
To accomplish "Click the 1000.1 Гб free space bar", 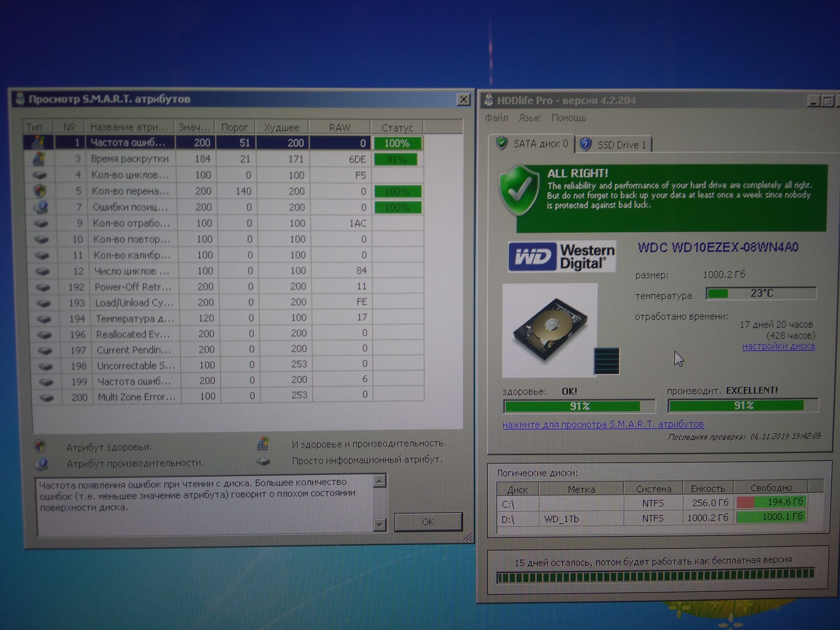I will coord(771,517).
